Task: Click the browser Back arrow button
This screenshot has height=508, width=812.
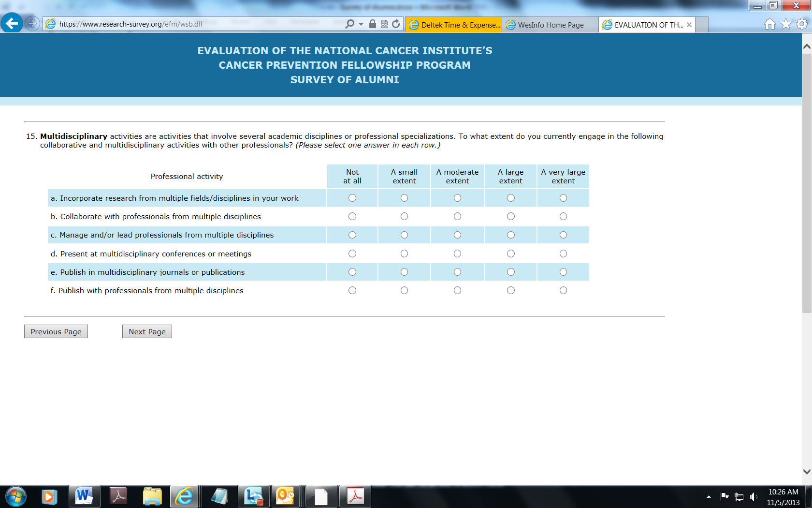Action: (x=12, y=23)
